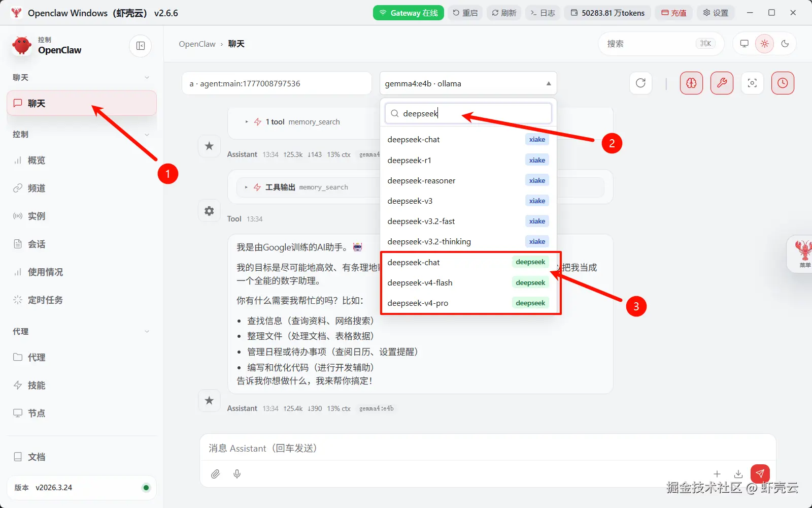Viewport: 812px width, 508px height.
Task: Open the 定时任务 scheduled tasks page
Action: [x=82, y=300]
